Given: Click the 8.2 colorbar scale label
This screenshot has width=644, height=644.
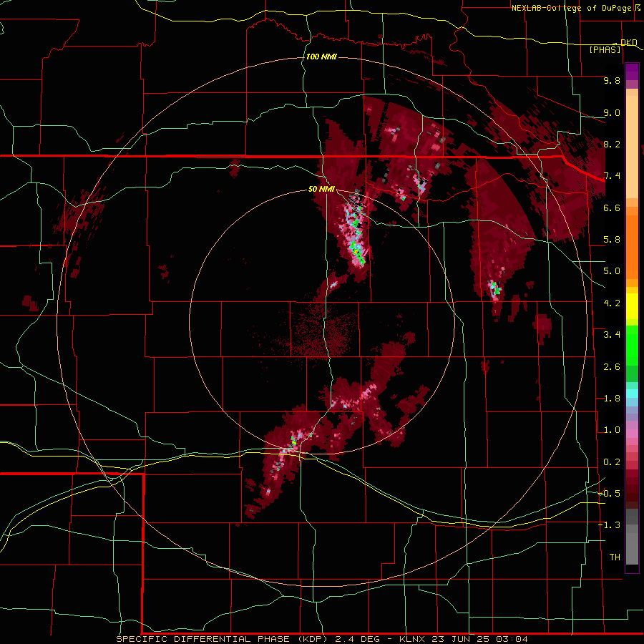Looking at the screenshot, I should pos(612,144).
